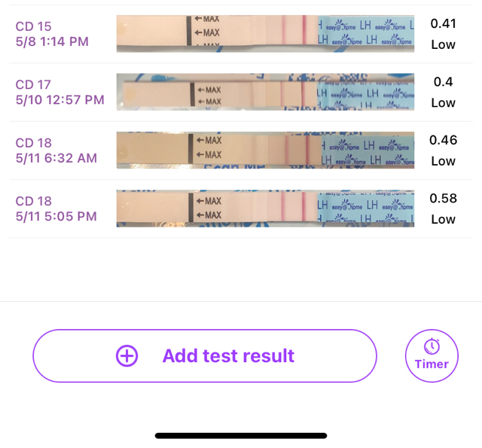This screenshot has height=448, width=482.
Task: Open the CD 17 test strip photo
Action: (x=265, y=92)
